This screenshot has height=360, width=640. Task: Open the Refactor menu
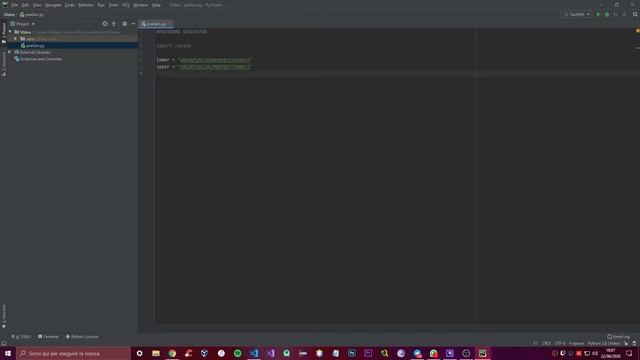tap(86, 5)
